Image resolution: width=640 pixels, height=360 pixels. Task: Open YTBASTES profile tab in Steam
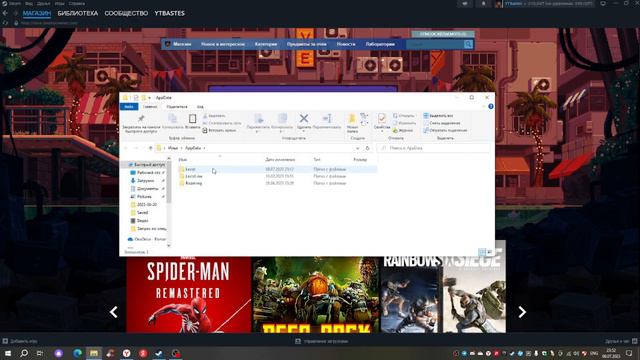click(x=169, y=13)
